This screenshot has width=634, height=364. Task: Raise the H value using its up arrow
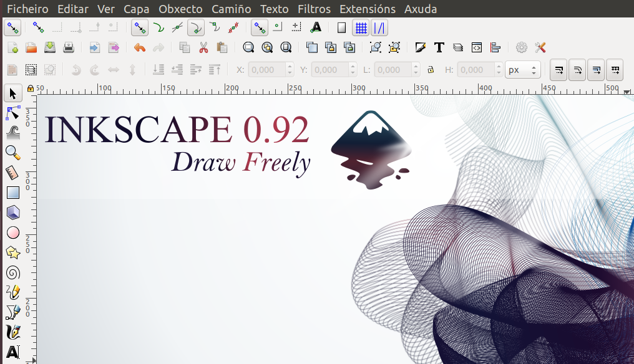(x=497, y=67)
